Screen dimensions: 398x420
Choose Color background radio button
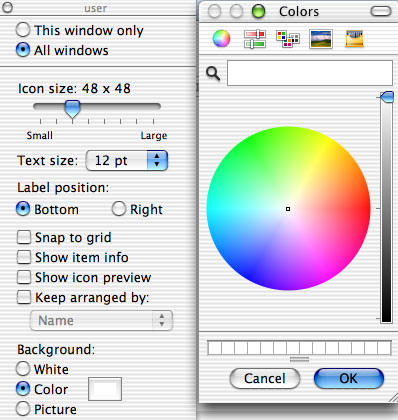coord(23,389)
